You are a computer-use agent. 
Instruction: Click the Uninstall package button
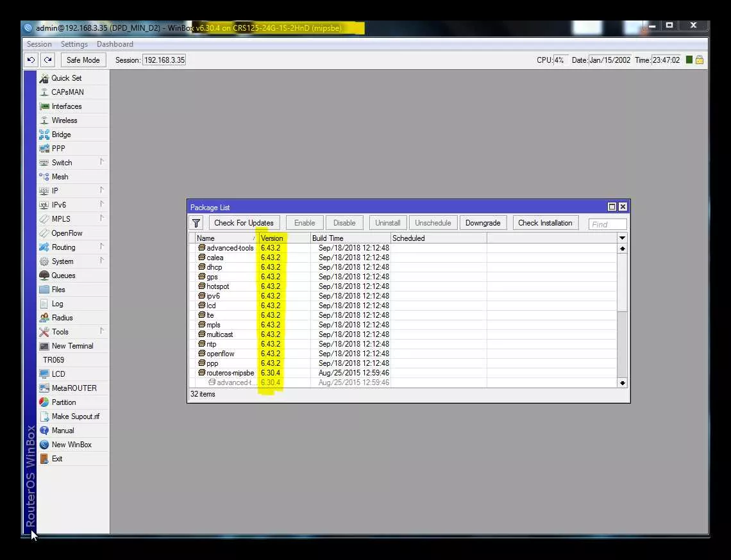[x=388, y=223]
